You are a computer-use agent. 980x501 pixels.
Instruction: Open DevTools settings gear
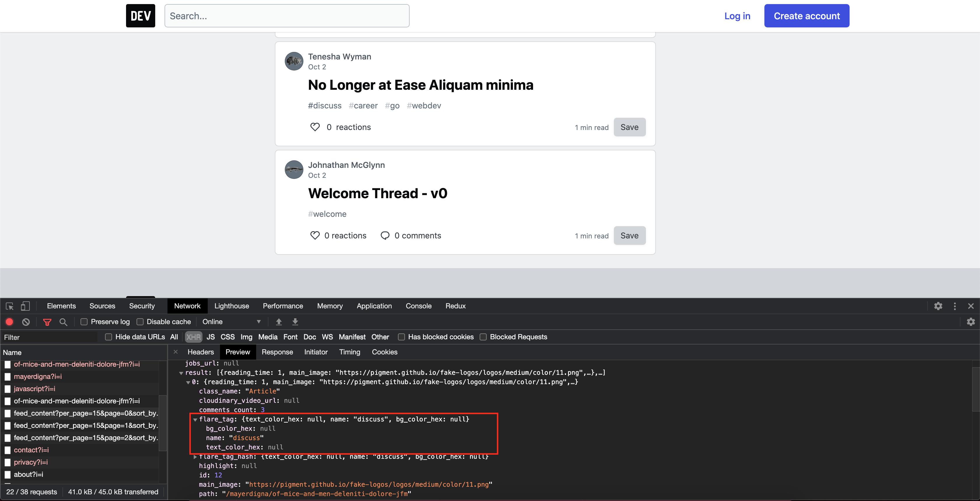tap(938, 306)
